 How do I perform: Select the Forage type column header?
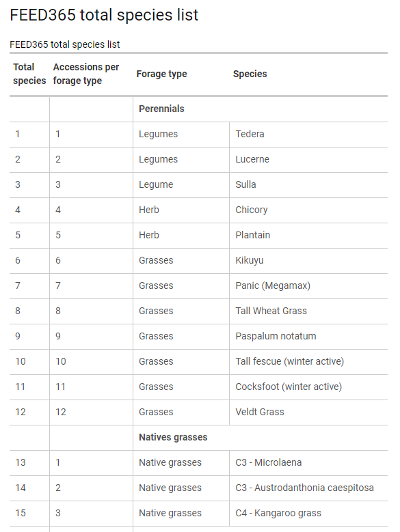(161, 74)
